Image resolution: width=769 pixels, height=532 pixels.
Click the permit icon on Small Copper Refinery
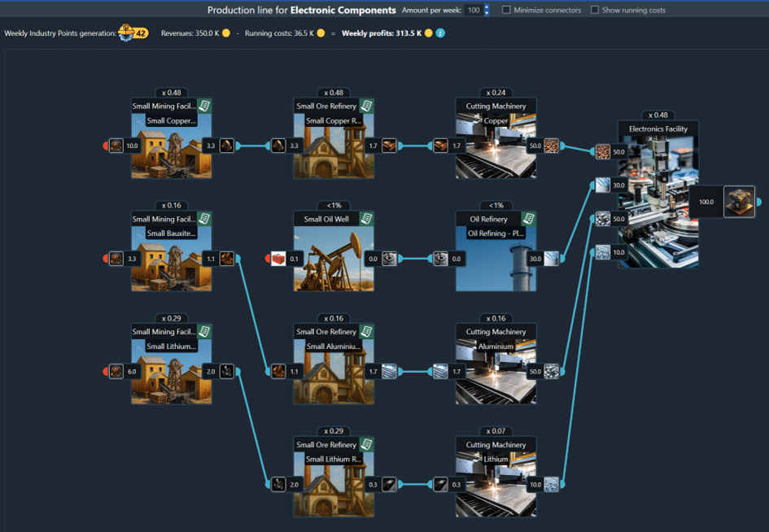click(367, 106)
